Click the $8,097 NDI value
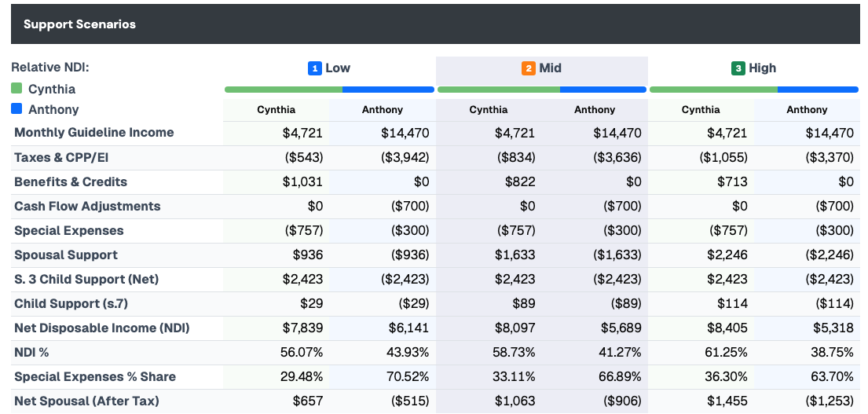Viewport: 868px width, 414px height. (x=515, y=328)
